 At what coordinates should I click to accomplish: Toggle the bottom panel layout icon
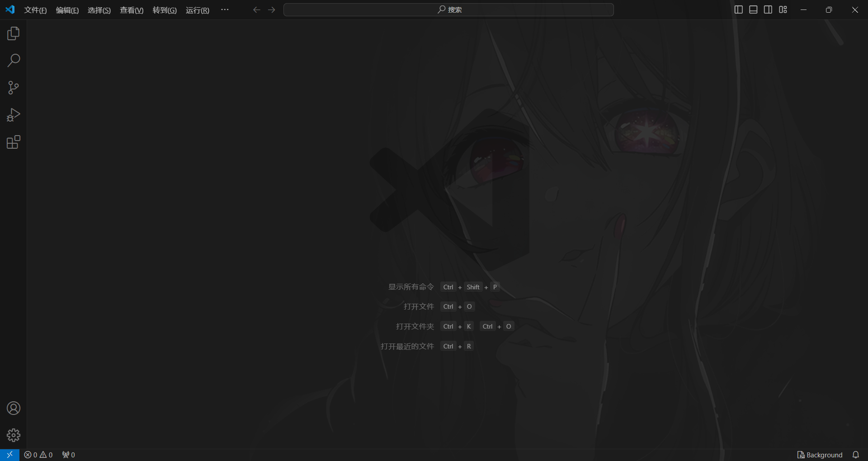click(x=753, y=9)
